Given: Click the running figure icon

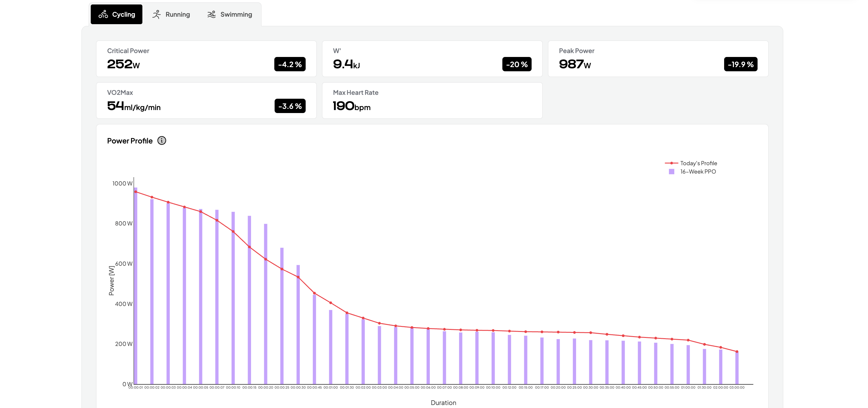Looking at the screenshot, I should click(156, 15).
